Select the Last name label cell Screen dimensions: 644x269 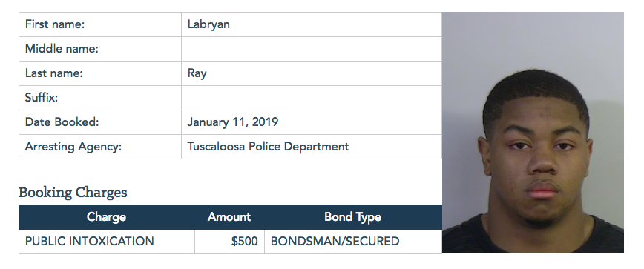click(x=100, y=73)
